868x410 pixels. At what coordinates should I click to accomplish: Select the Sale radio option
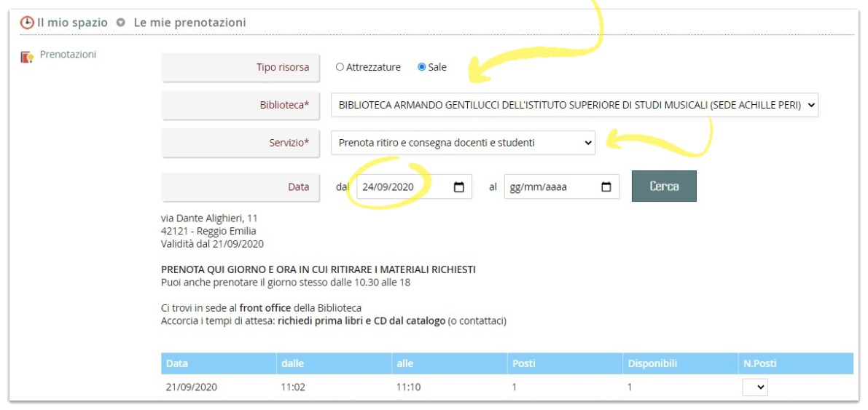click(421, 67)
